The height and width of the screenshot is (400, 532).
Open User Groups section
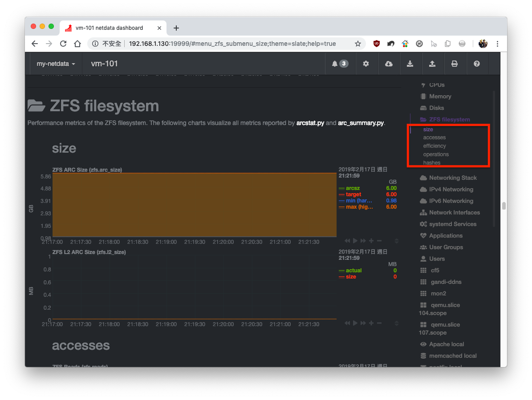[442, 247]
